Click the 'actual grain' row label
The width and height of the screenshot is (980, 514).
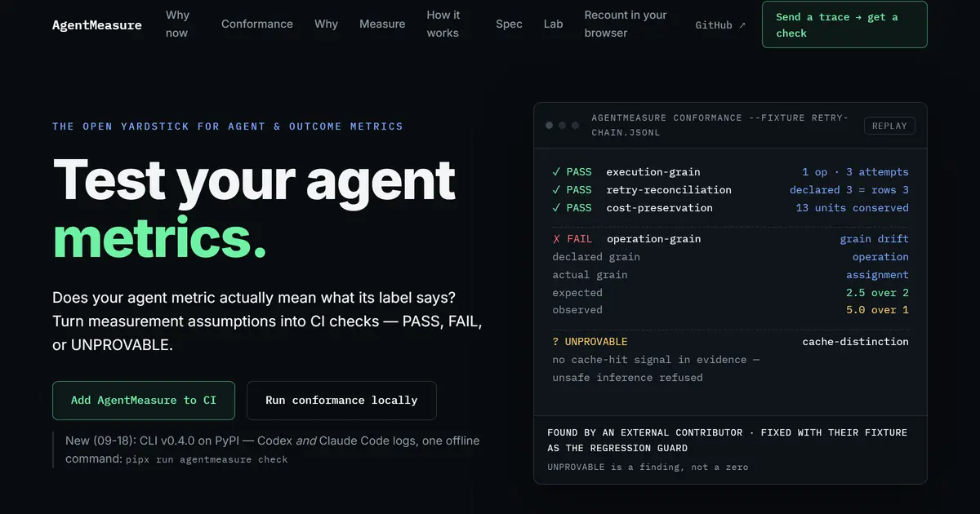[590, 275]
